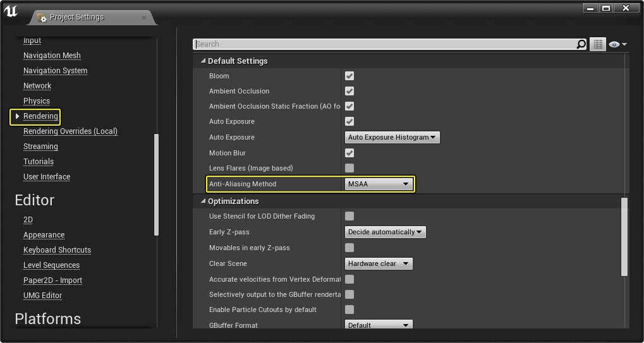Open the Rendering settings category

click(x=40, y=116)
